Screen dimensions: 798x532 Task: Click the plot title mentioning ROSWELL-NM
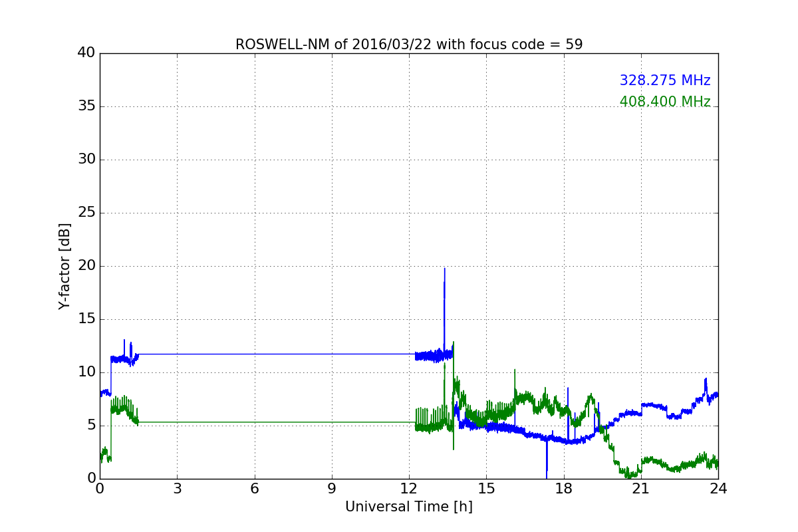coord(409,45)
